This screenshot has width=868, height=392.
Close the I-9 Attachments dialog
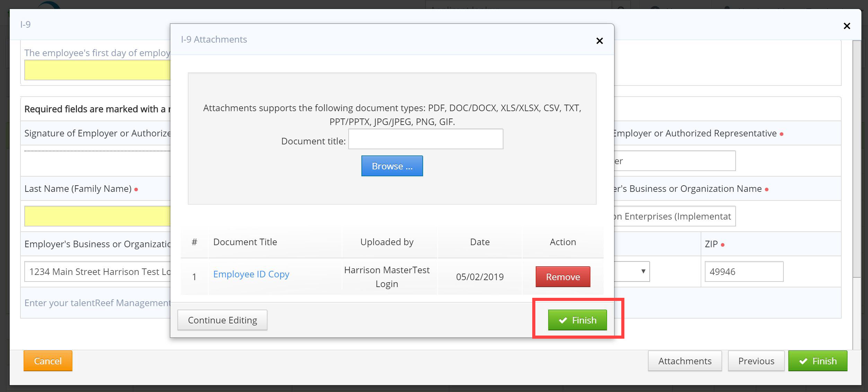[x=599, y=41]
